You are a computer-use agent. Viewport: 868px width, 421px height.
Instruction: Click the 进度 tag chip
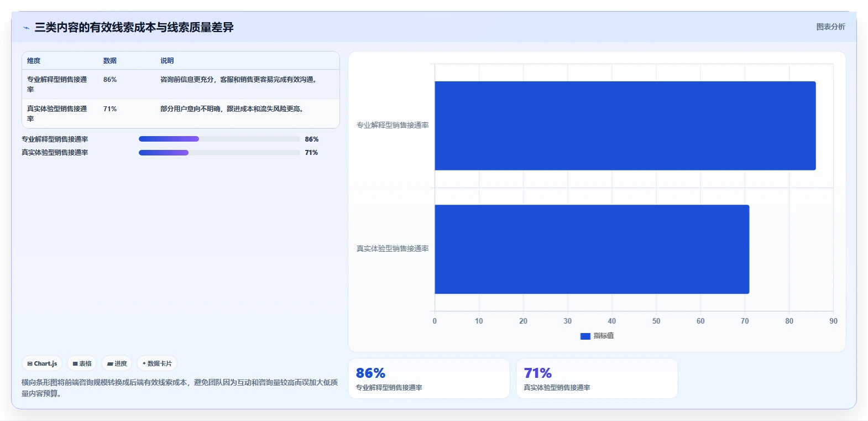(x=117, y=363)
